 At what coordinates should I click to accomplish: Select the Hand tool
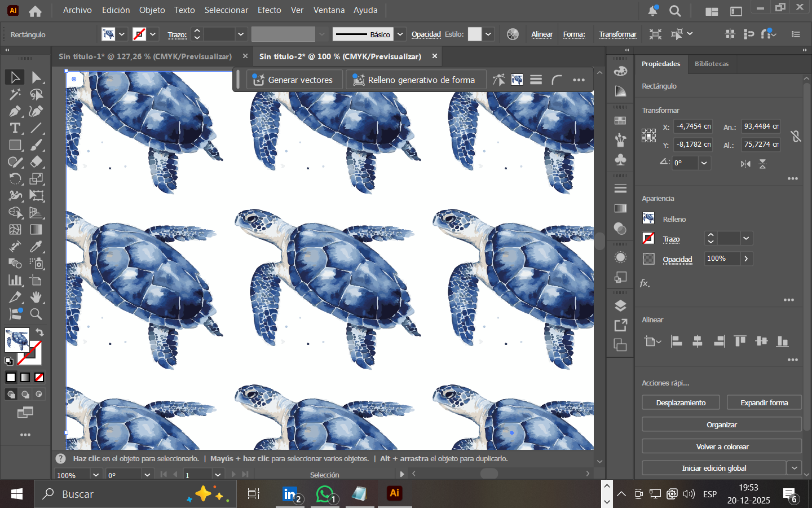[37, 297]
